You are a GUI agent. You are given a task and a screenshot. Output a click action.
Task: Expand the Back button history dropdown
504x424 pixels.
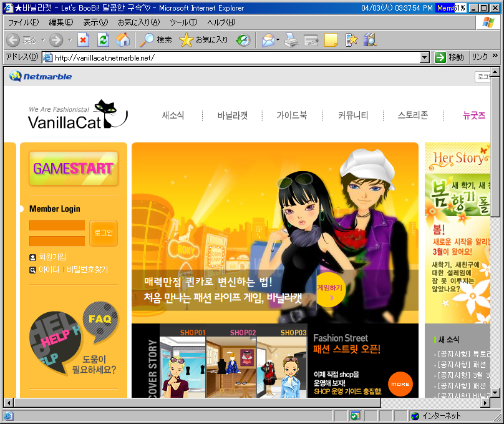coord(43,40)
